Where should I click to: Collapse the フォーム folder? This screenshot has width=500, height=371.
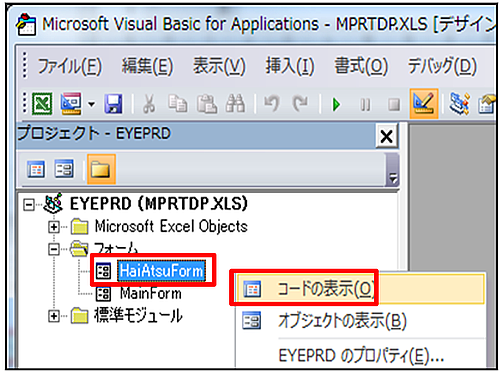(x=54, y=249)
